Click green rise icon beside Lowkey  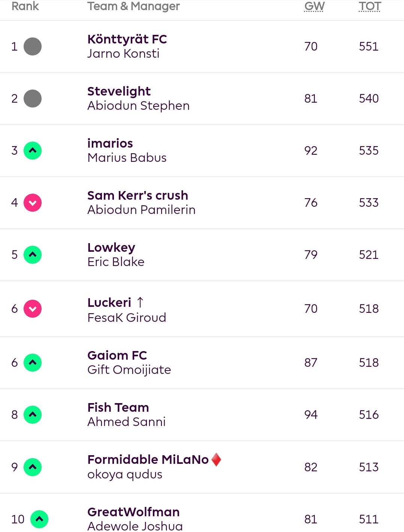coord(33,255)
